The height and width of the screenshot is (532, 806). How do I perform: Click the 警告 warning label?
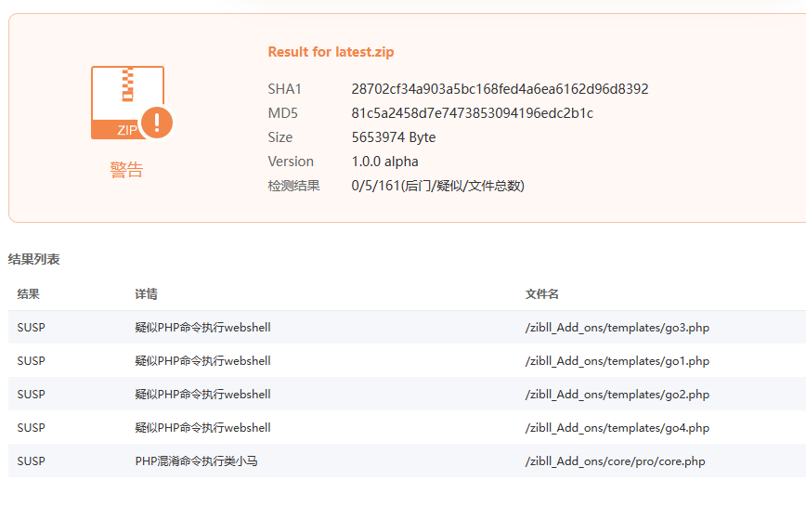[x=126, y=170]
